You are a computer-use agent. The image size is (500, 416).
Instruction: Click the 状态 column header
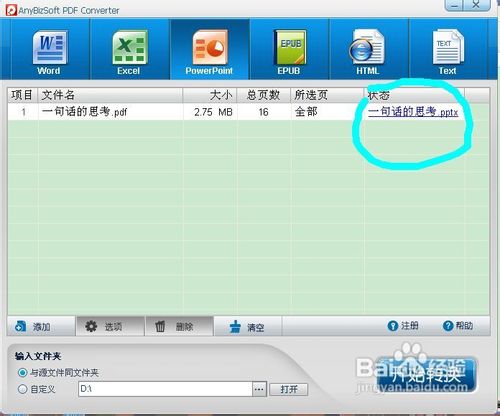(x=414, y=95)
